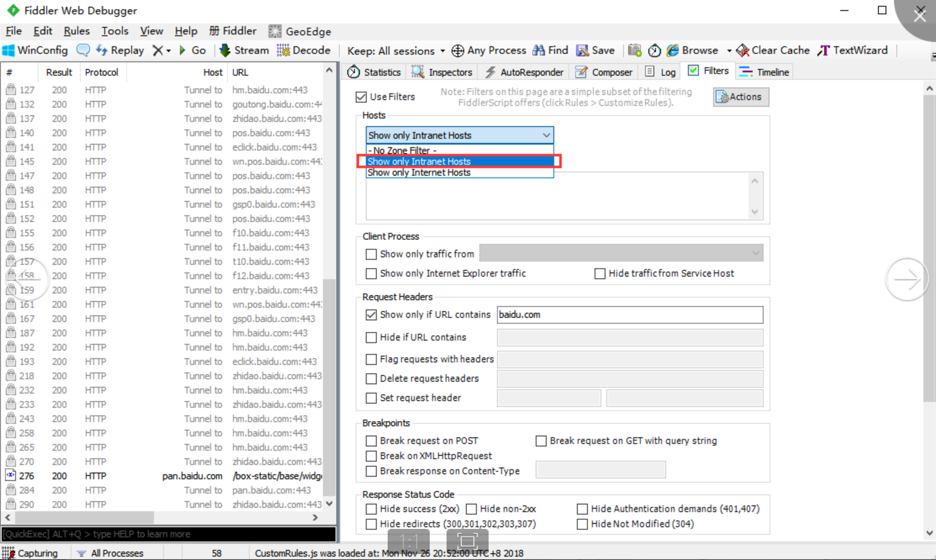The image size is (936, 560).
Task: Click the timer clock icon
Action: pyautogui.click(x=654, y=51)
